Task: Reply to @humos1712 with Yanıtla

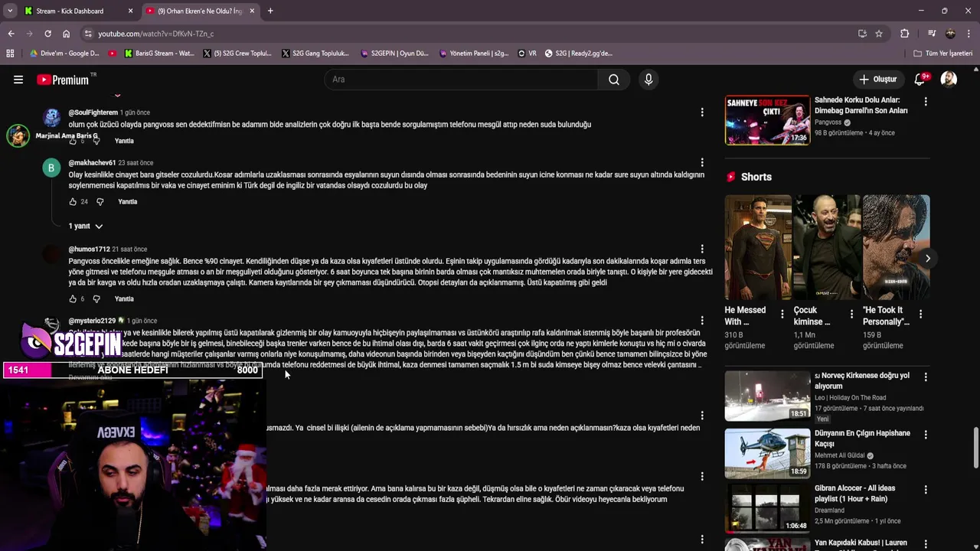Action: [124, 299]
